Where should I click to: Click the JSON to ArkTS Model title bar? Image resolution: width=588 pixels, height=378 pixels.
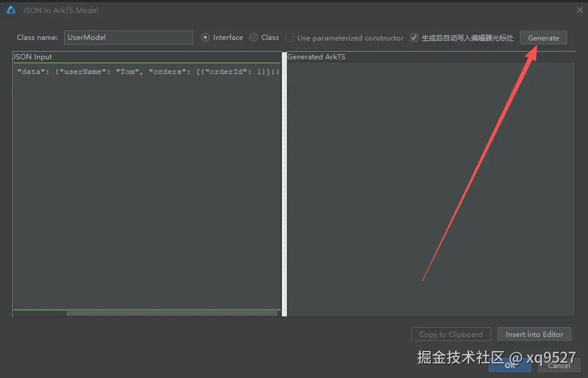click(x=60, y=10)
